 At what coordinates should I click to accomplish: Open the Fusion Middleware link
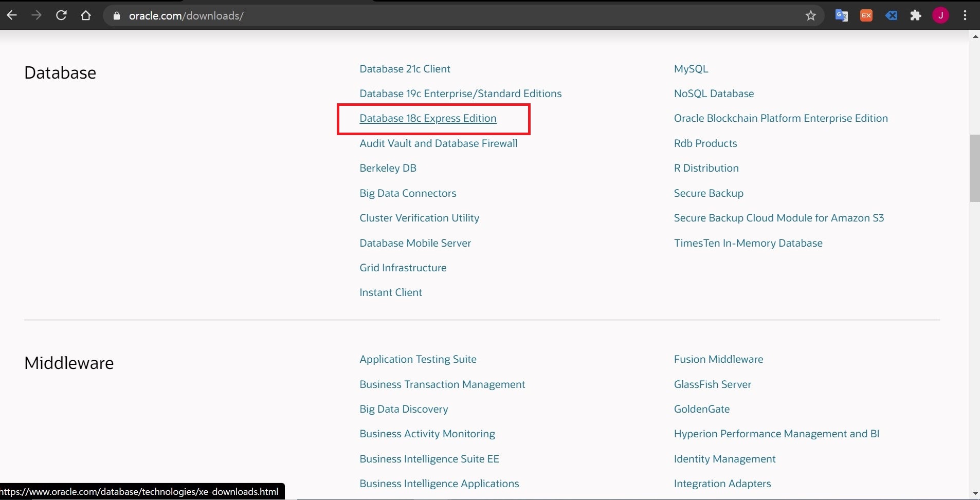[x=719, y=359]
